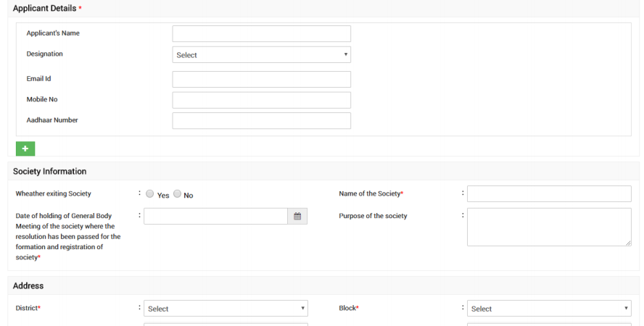
Task: Click the Designation dropdown arrow
Action: [x=346, y=55]
